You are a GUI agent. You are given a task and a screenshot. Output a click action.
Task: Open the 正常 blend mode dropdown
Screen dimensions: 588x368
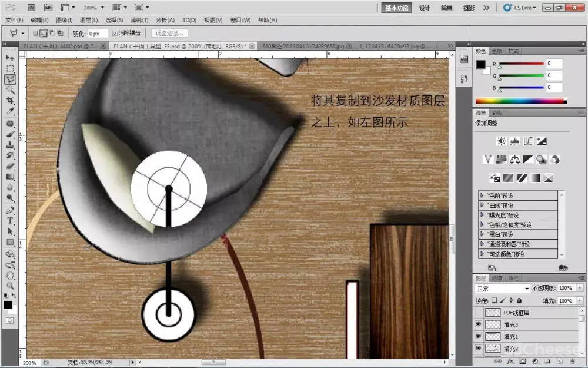(503, 289)
